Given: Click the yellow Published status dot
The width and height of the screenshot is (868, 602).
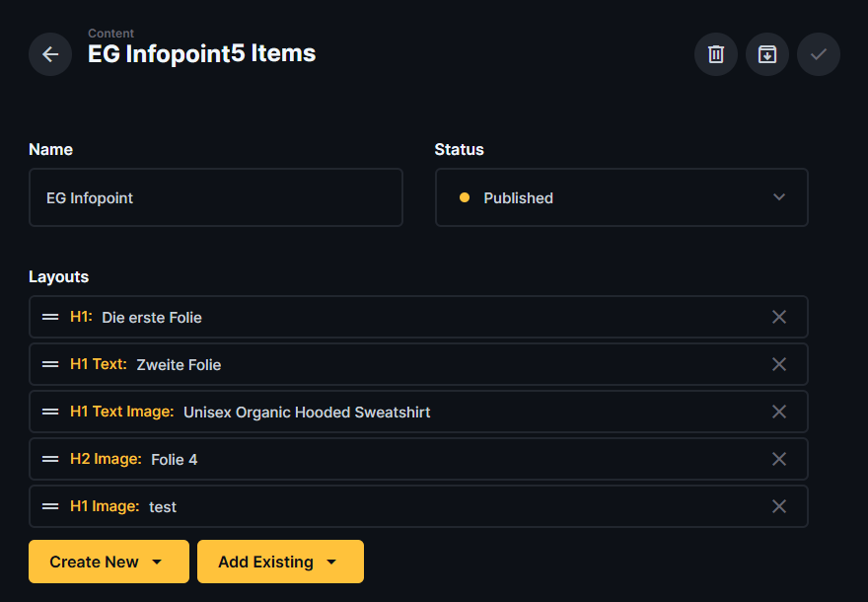Looking at the screenshot, I should pos(465,197).
